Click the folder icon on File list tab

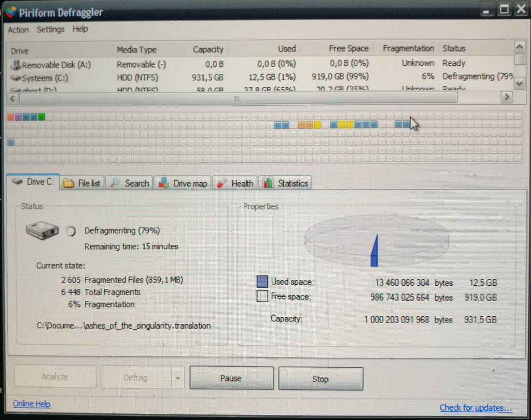(68, 183)
